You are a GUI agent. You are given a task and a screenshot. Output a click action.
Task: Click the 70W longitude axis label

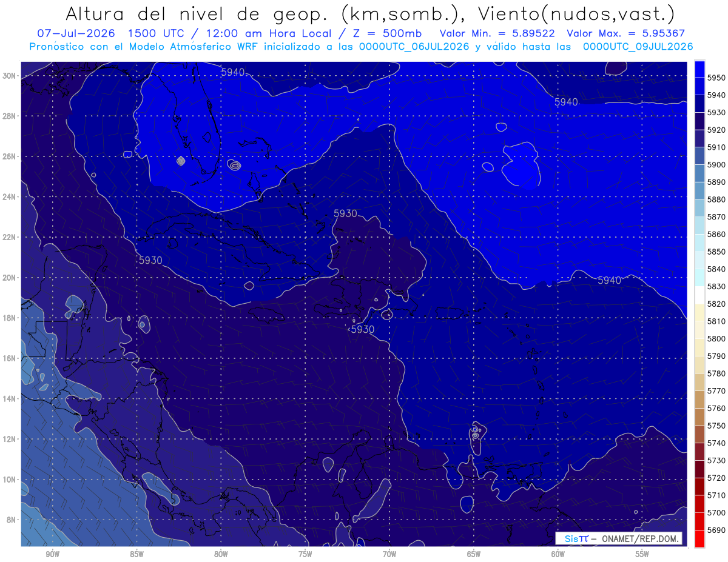coord(389,554)
